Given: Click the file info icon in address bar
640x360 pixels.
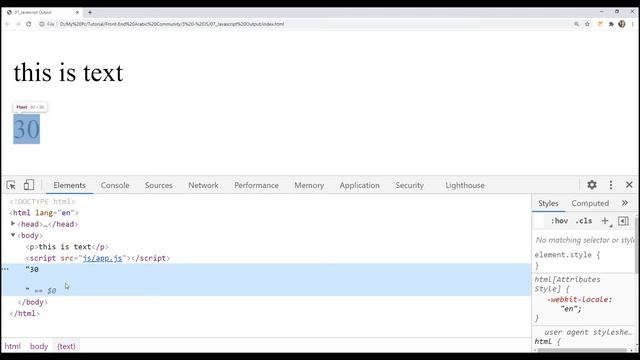Looking at the screenshot, I should click(x=42, y=24).
